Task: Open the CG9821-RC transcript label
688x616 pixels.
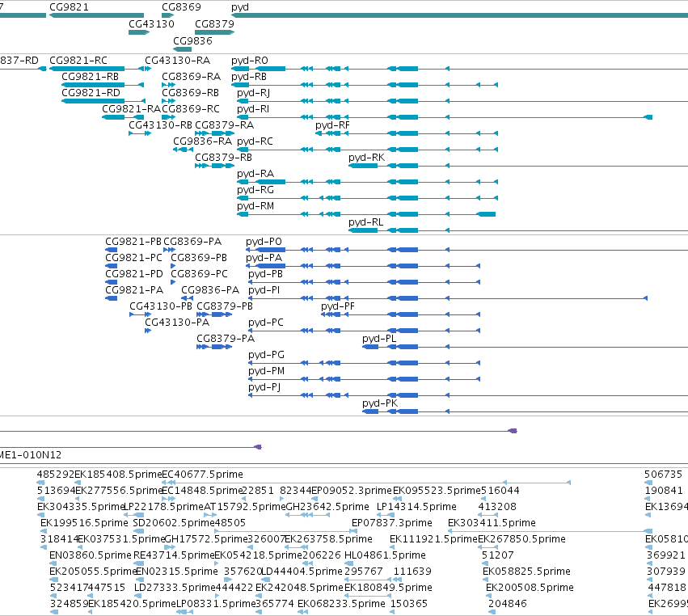Action: pos(78,60)
